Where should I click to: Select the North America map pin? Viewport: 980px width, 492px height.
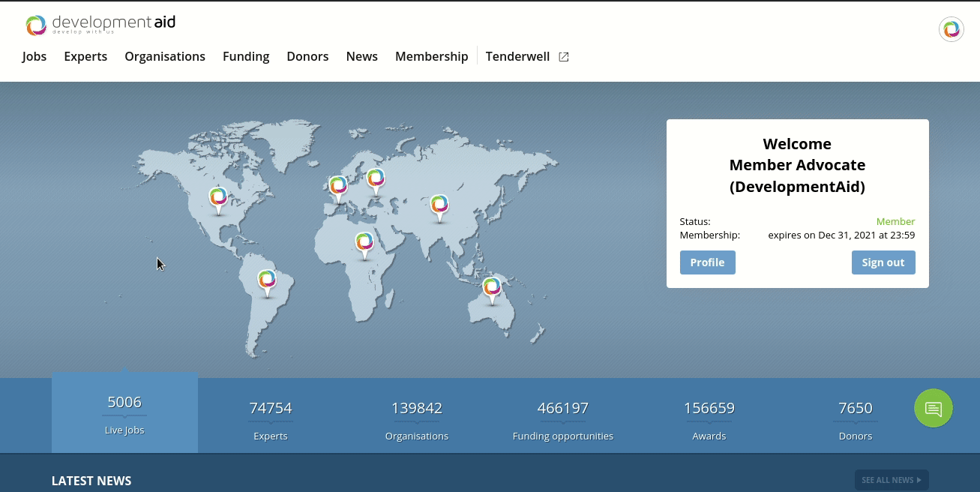click(218, 200)
